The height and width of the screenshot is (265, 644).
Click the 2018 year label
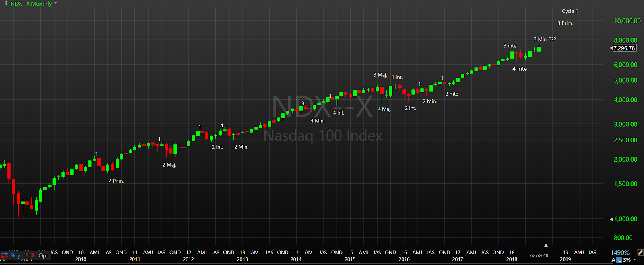click(x=512, y=259)
